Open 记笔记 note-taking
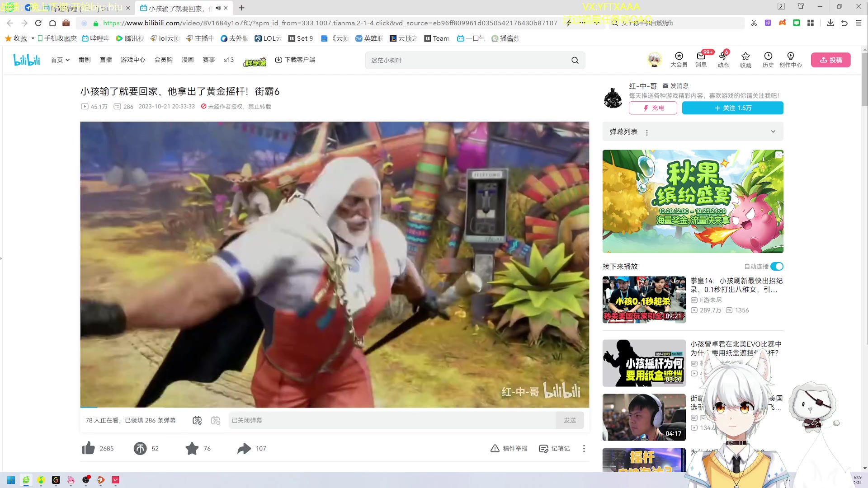The width and height of the screenshot is (868, 488). pos(554,448)
